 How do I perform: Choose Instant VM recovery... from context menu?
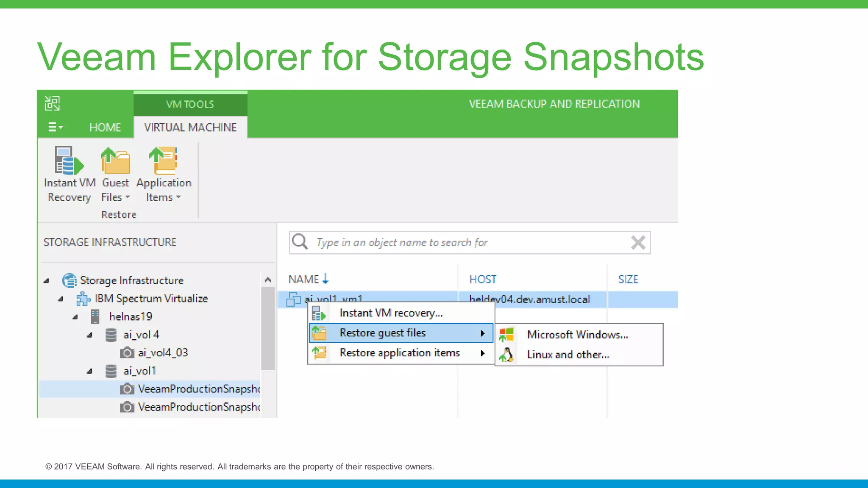pos(401,313)
